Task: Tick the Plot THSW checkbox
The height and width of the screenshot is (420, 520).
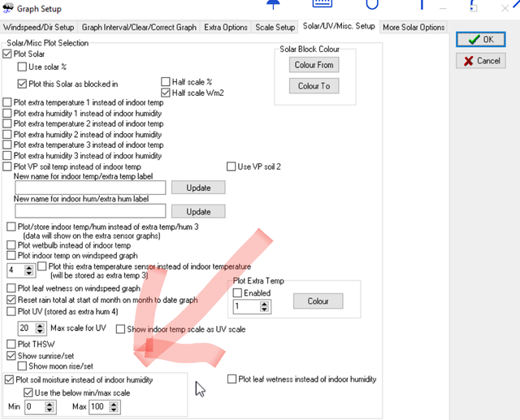Action: tap(11, 344)
